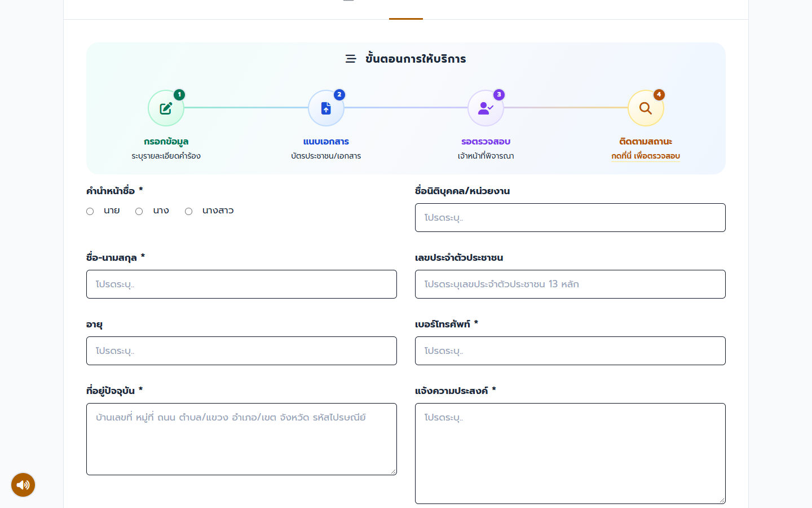Focus the เลขประจำตัวประชาชน 13 หลัก field

570,284
